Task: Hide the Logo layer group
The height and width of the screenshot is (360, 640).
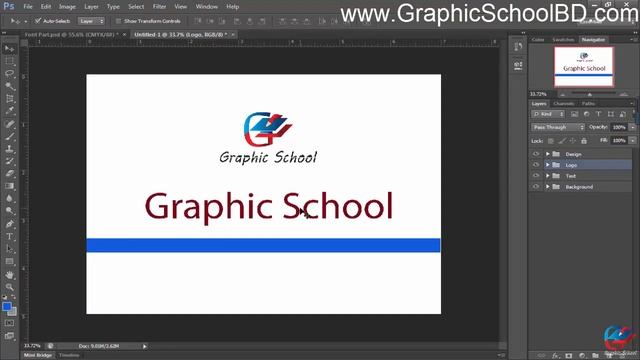Action: click(x=536, y=165)
